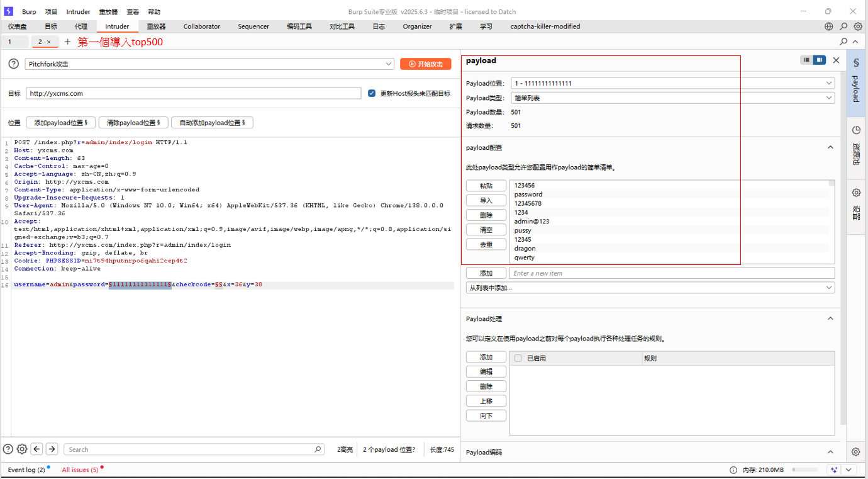This screenshot has height=479, width=868.
Task: Toggle update Host header to match target
Action: [x=372, y=93]
